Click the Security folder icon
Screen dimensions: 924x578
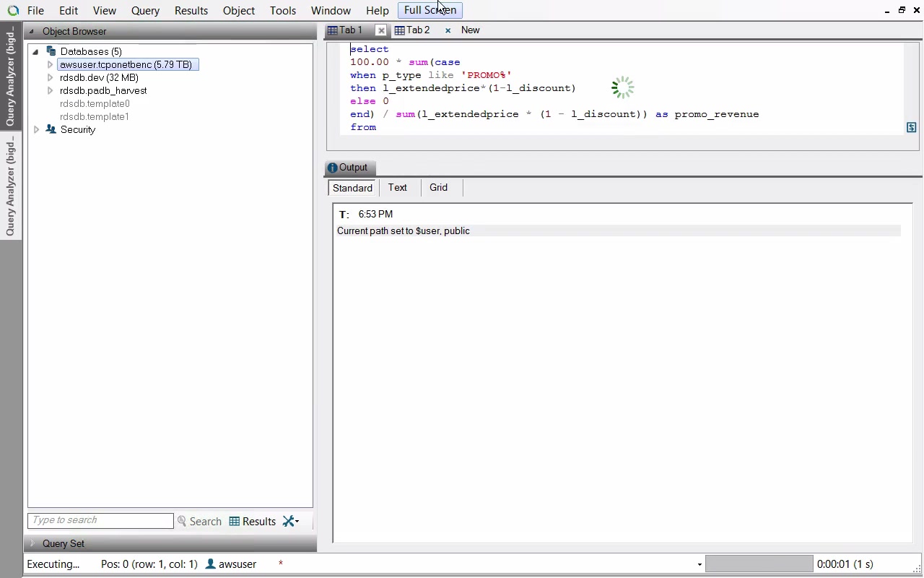pos(51,130)
